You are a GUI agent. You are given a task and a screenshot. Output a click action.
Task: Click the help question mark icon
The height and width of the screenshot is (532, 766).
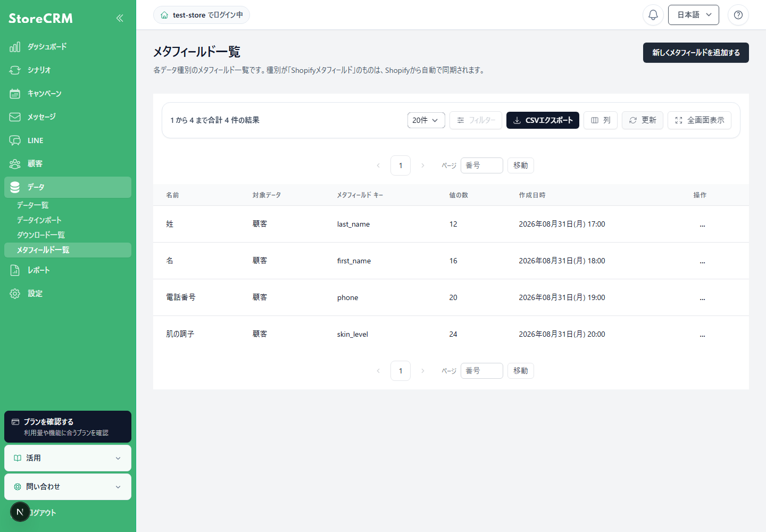point(738,15)
